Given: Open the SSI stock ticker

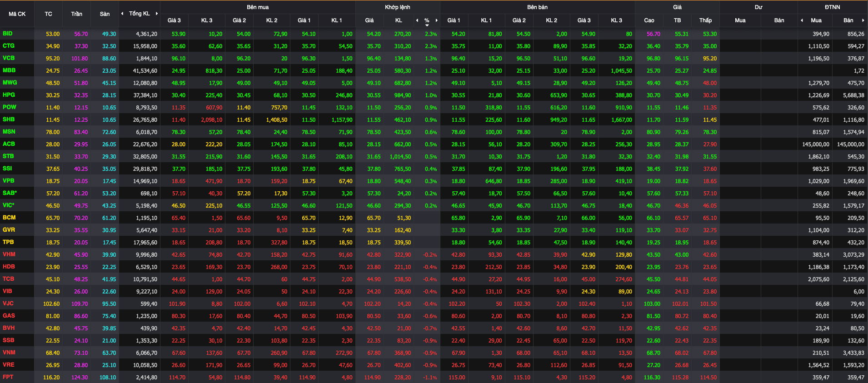Looking at the screenshot, I should [x=7, y=169].
